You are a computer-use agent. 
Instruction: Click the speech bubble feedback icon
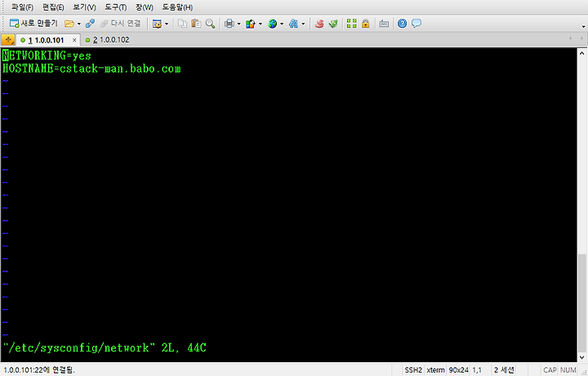coord(416,23)
